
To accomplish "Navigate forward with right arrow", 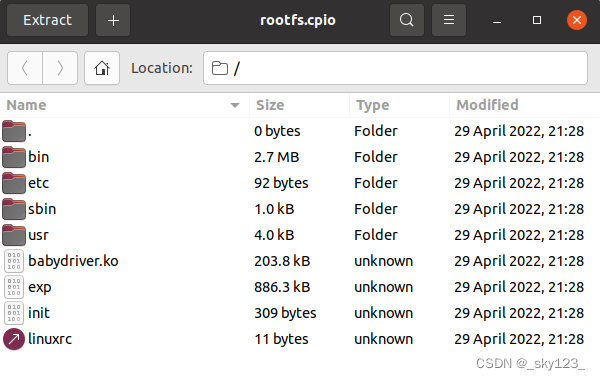I will [60, 68].
